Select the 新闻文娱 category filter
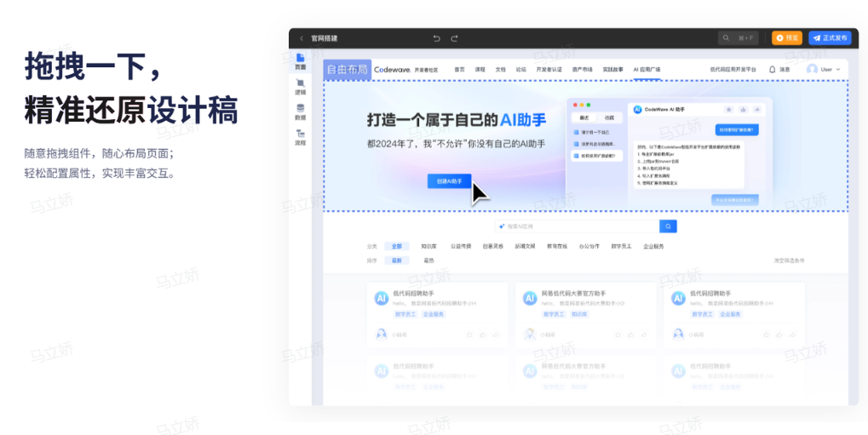The image size is (868, 435). point(525,246)
